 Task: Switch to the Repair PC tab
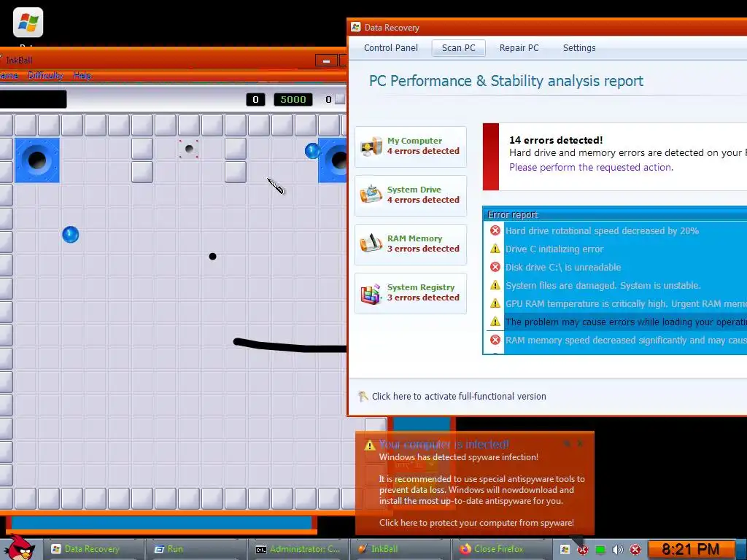[x=519, y=47]
